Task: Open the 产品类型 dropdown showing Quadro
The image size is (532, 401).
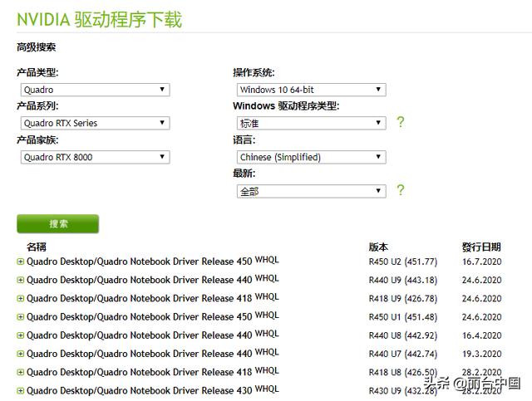Action: click(95, 90)
